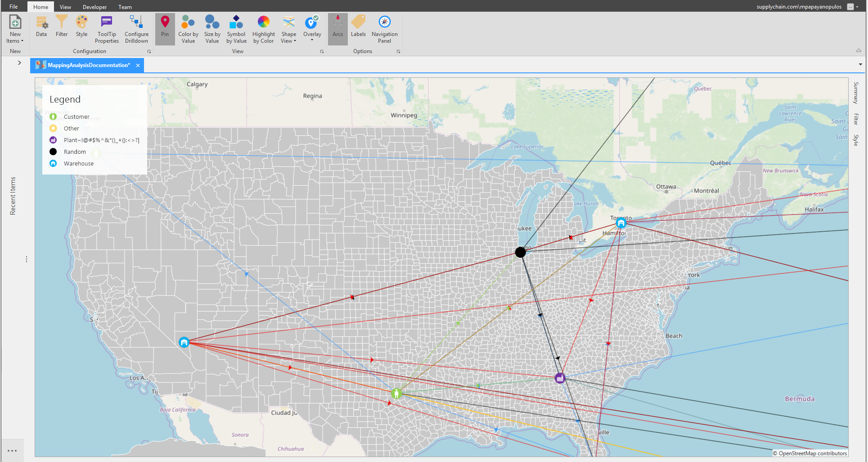This screenshot has height=462, width=868.
Task: Open the Style side panel
Action: click(856, 140)
